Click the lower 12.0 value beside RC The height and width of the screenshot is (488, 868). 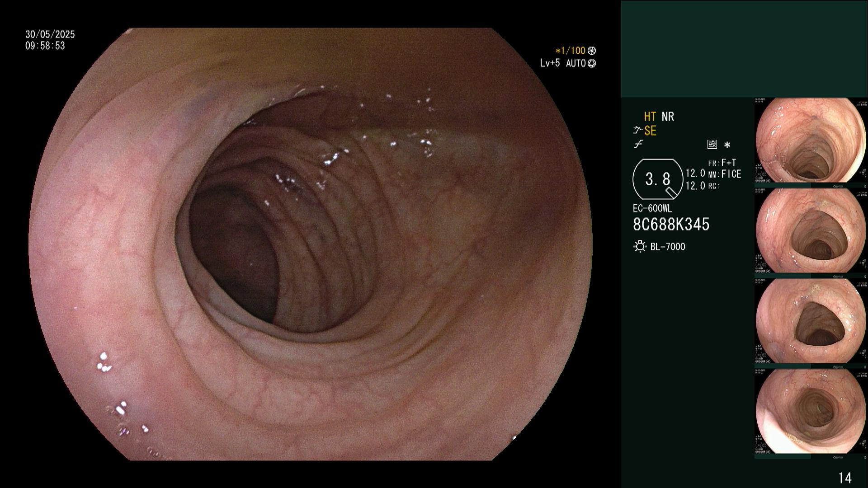(x=695, y=186)
